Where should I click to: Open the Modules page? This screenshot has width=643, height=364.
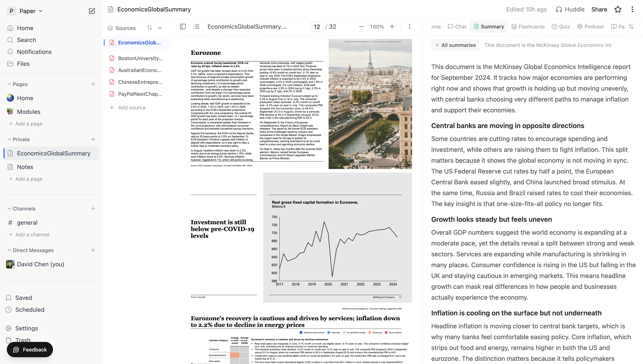pos(28,112)
